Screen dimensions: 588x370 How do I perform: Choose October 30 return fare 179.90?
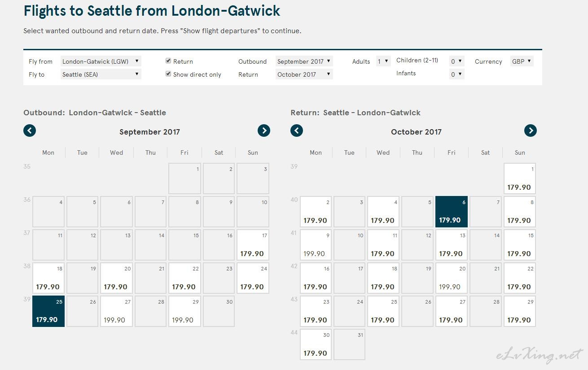(x=316, y=344)
